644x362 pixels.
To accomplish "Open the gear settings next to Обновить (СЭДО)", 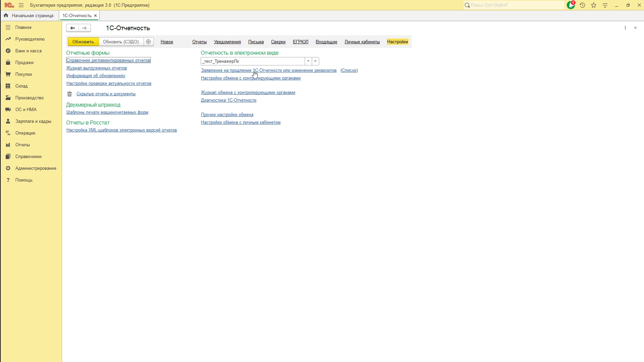I will point(148,42).
